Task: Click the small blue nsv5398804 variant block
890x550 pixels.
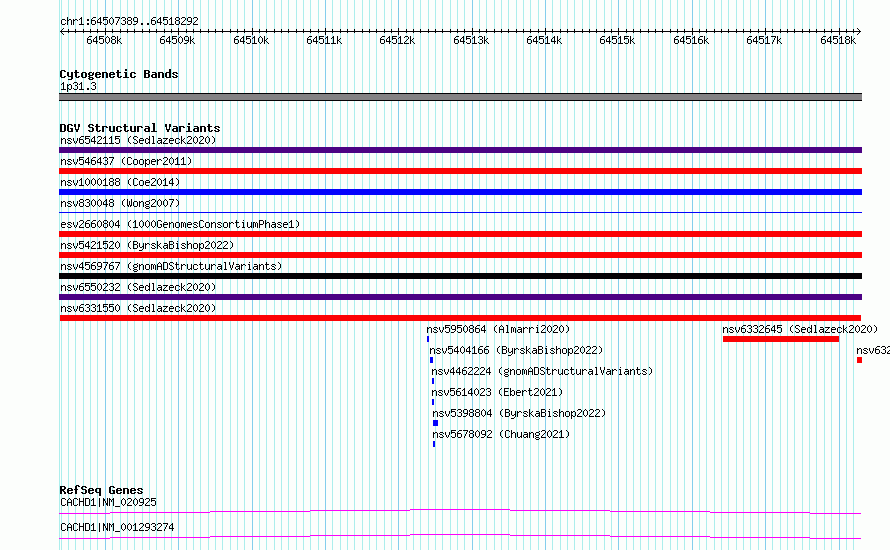Action: pos(435,423)
